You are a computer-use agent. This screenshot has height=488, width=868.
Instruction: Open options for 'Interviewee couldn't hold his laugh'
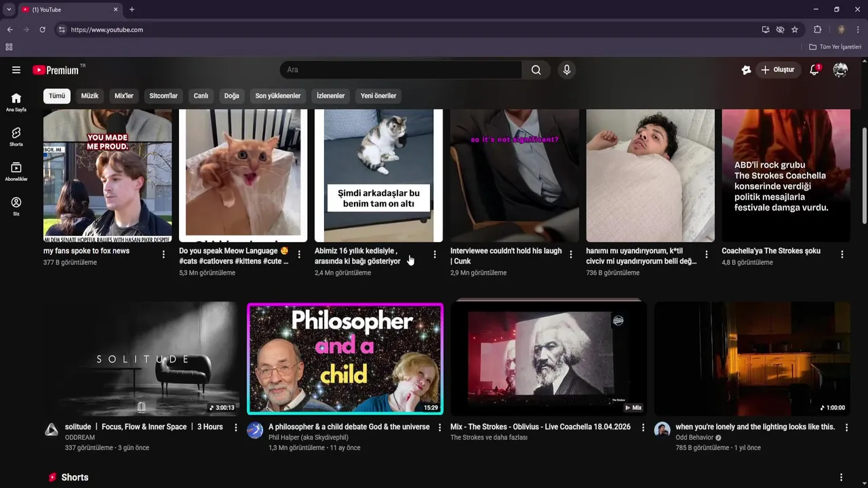[570, 254]
